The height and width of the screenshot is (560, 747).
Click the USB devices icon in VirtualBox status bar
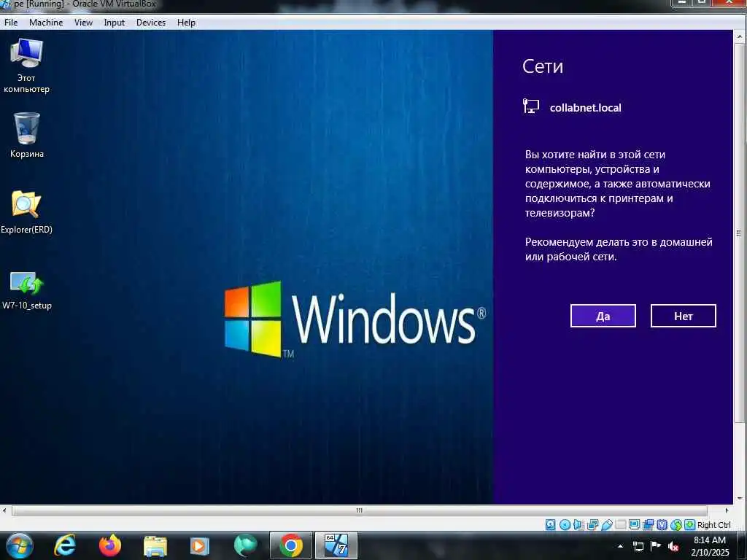[607, 525]
